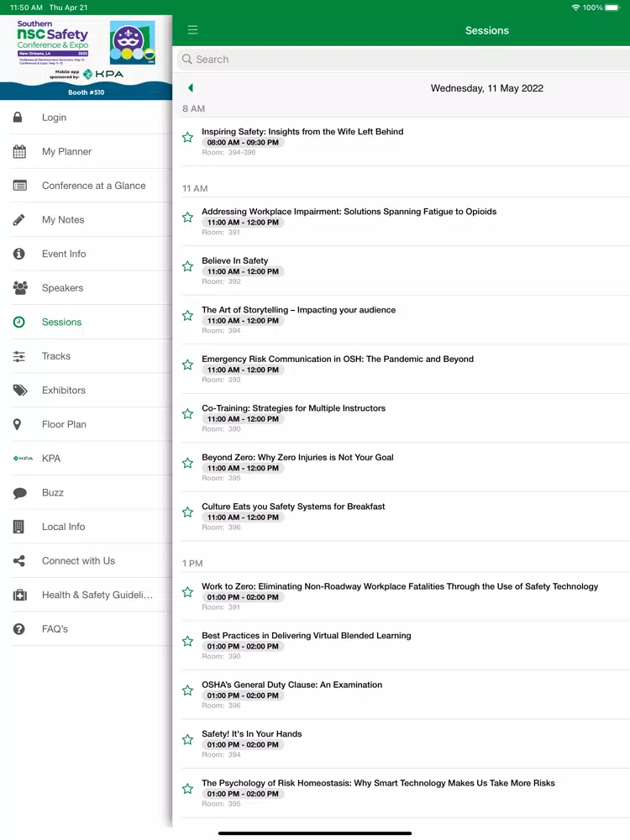The width and height of the screenshot is (630, 840).
Task: Favorite Inspiring Safety session star
Action: 187,137
